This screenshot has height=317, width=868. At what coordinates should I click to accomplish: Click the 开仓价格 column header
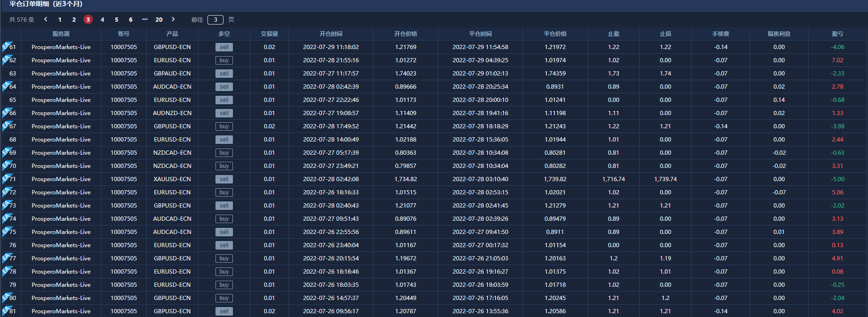pyautogui.click(x=405, y=34)
